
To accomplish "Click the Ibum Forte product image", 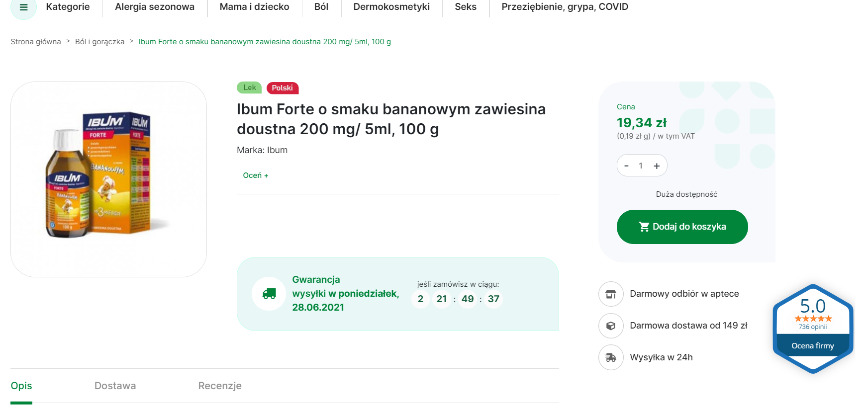I will 108,179.
